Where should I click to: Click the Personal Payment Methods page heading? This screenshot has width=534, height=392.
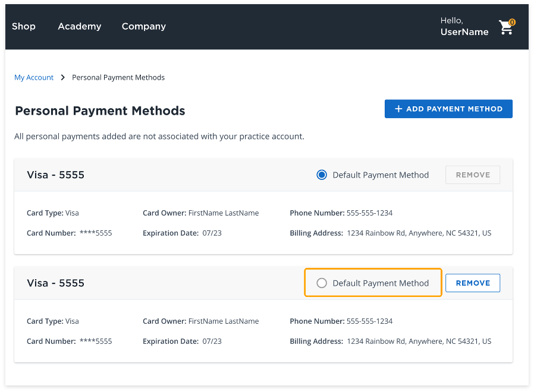[100, 111]
